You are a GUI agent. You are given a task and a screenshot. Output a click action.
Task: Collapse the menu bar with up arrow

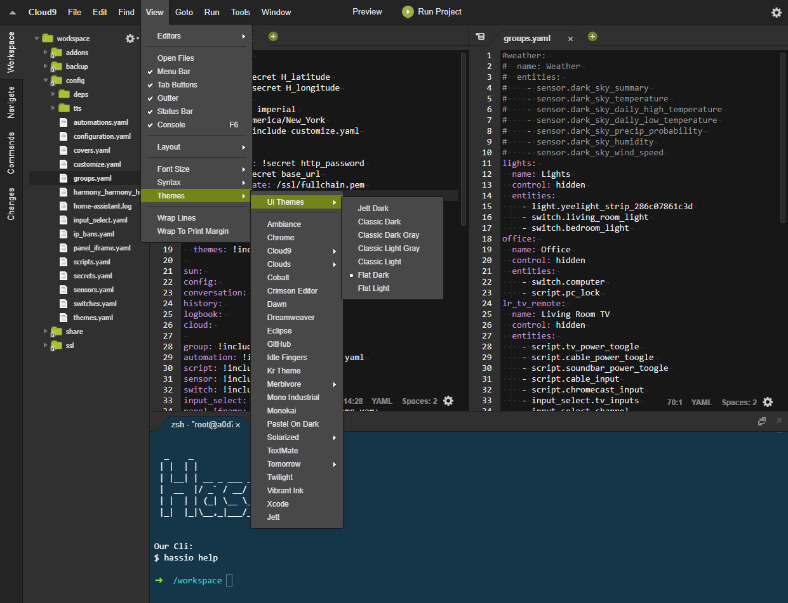[13, 13]
